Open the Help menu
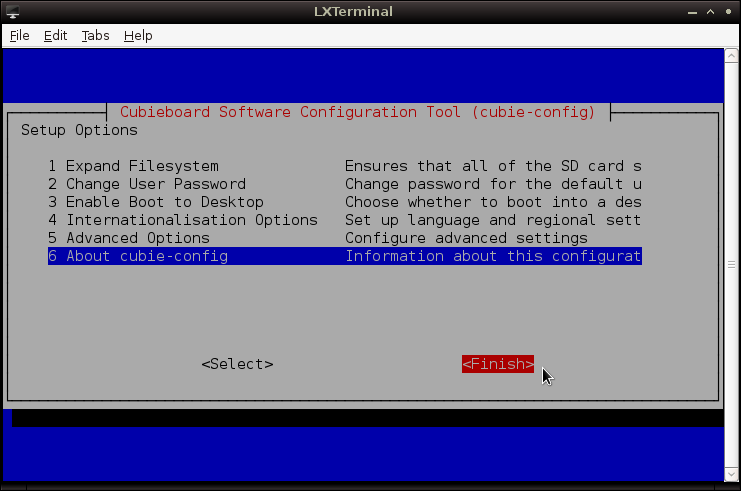The width and height of the screenshot is (741, 491). point(138,35)
